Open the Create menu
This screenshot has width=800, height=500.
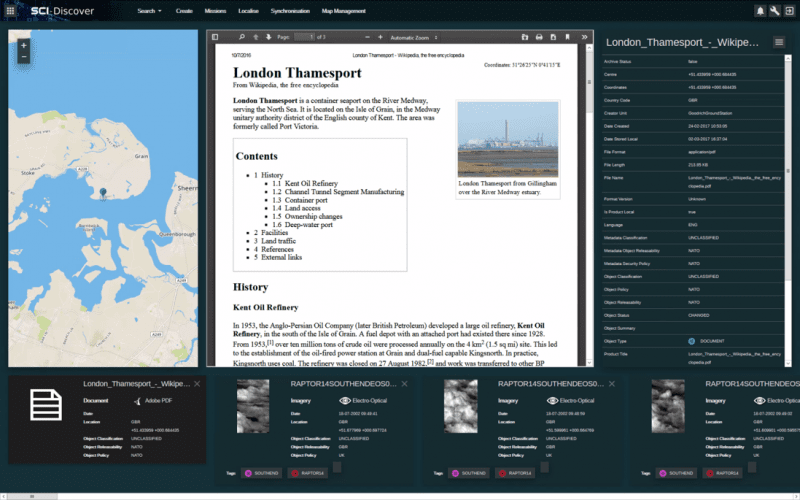[184, 11]
